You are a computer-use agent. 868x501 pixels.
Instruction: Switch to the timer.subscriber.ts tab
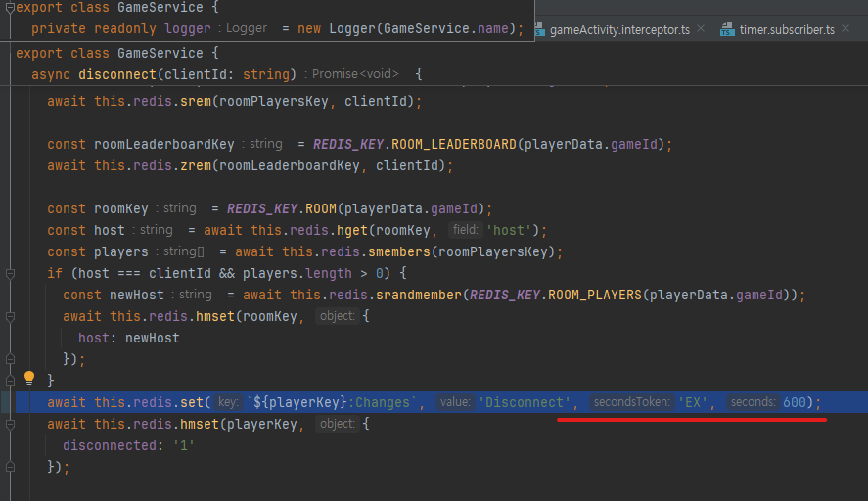[x=787, y=30]
